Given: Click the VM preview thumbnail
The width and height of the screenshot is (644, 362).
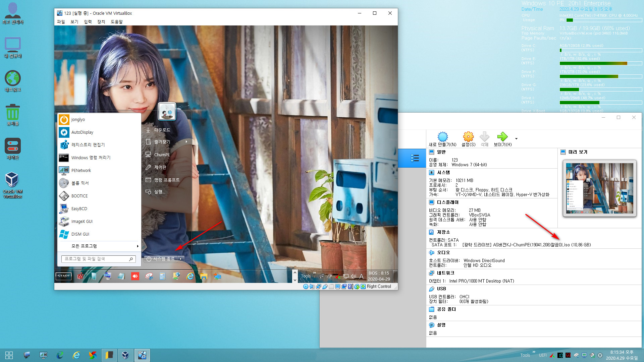Looking at the screenshot, I should click(599, 188).
